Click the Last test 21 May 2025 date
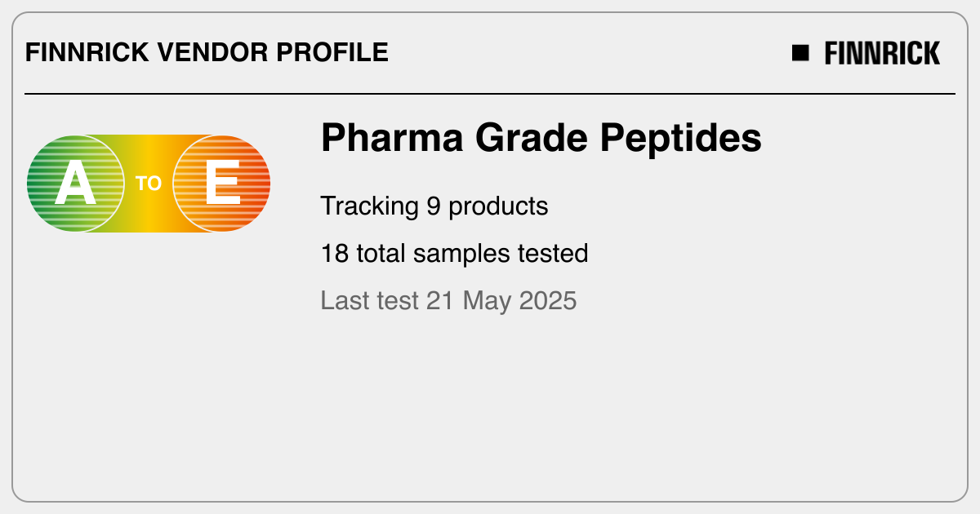The image size is (980, 514). click(x=448, y=300)
